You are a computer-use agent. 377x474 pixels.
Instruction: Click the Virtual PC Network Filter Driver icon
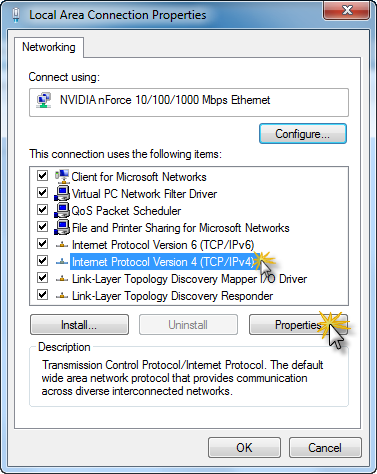(62, 193)
